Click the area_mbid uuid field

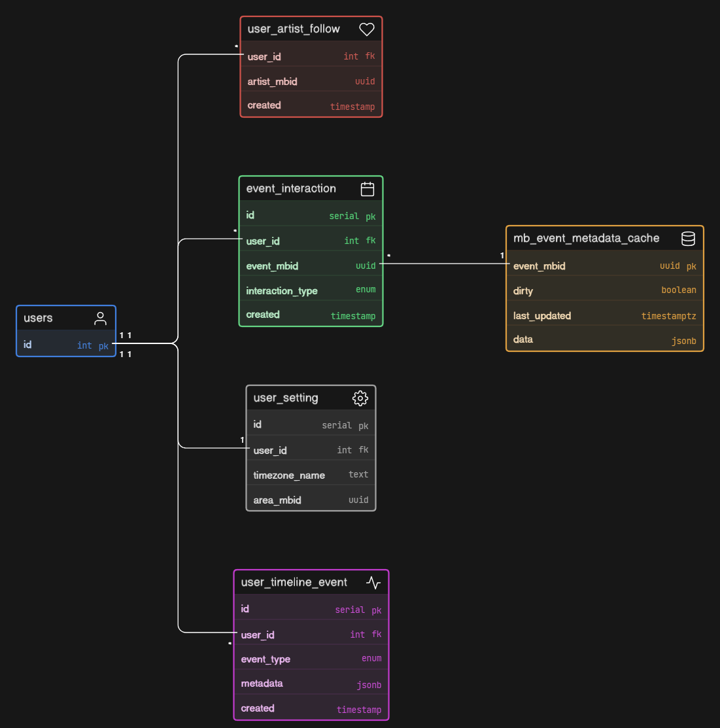(x=311, y=500)
